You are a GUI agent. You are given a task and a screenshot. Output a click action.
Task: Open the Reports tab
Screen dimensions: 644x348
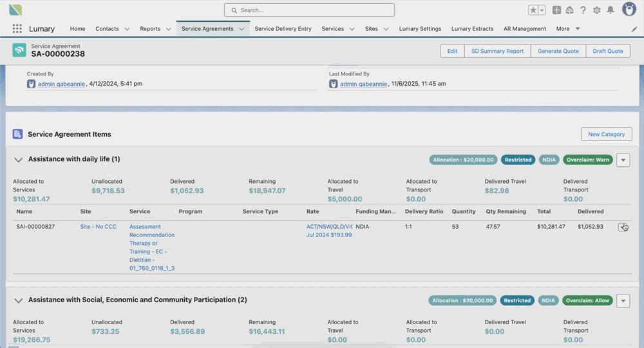(150, 29)
